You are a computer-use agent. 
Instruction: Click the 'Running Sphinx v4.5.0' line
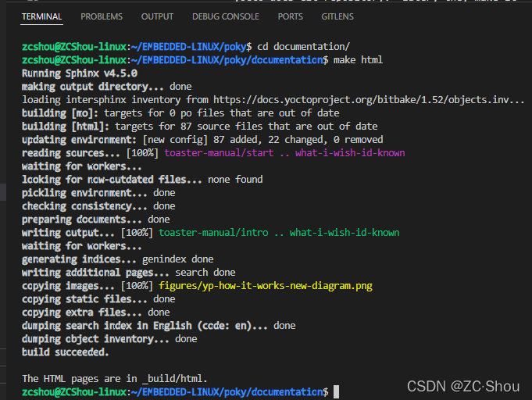(x=80, y=73)
